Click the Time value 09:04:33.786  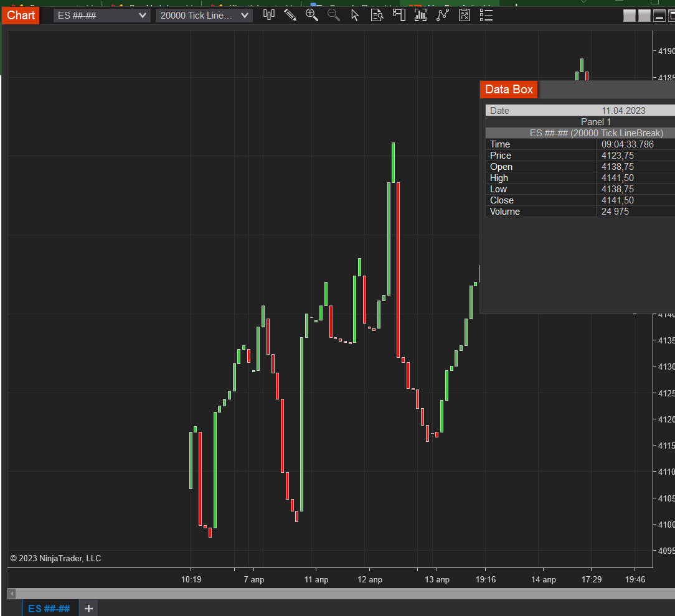click(x=627, y=144)
